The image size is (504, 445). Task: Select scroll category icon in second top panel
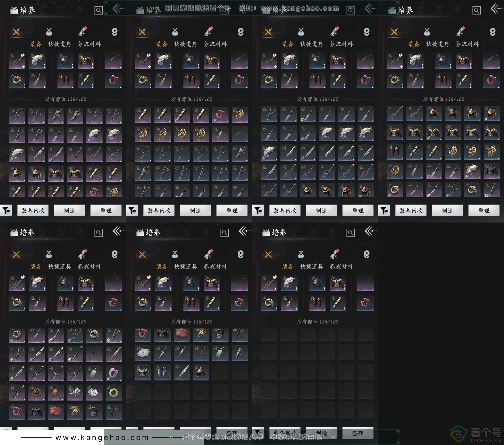[x=208, y=32]
